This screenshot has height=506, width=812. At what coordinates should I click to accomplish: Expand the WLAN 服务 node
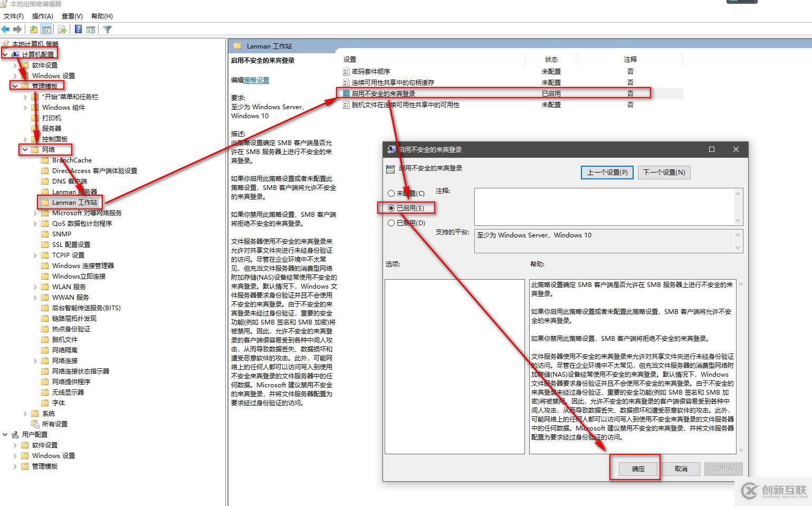click(35, 287)
